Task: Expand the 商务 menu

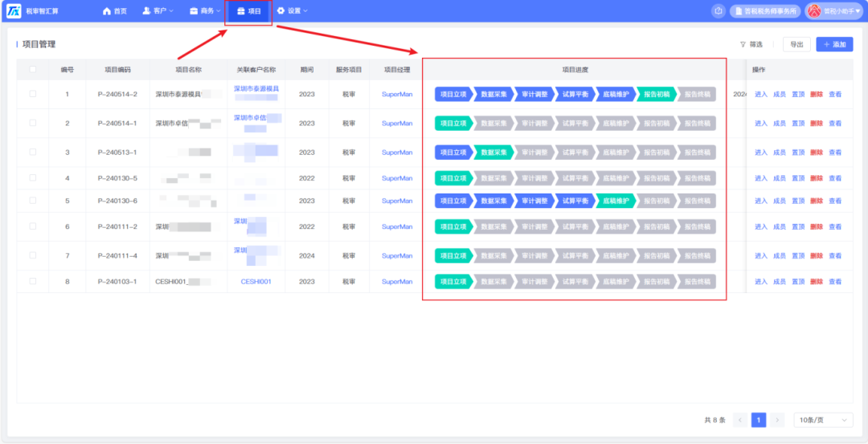Action: coord(206,10)
